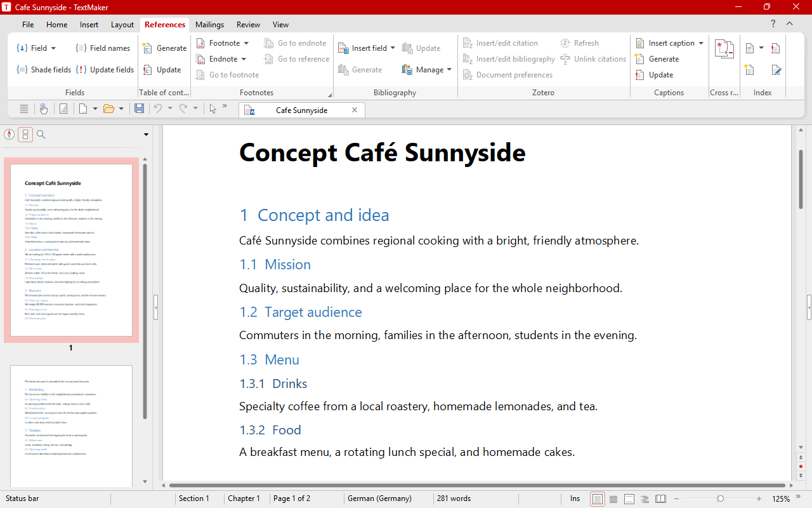Collapse the ribbon with the chevron
Viewport: 812px width, 508px height.
(789, 24)
